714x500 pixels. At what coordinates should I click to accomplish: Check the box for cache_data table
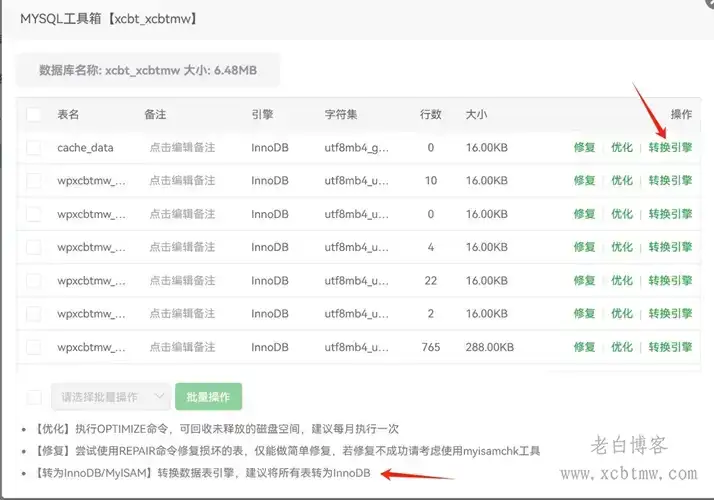(x=34, y=148)
